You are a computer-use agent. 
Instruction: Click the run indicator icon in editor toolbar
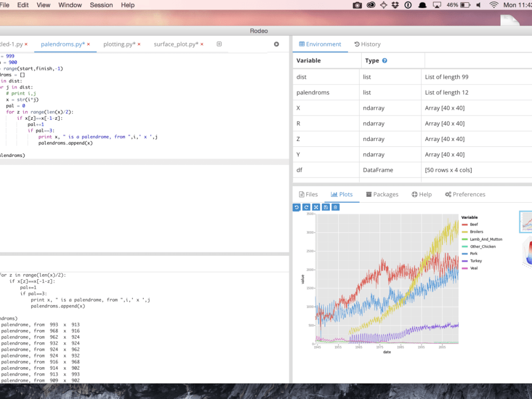[276, 45]
